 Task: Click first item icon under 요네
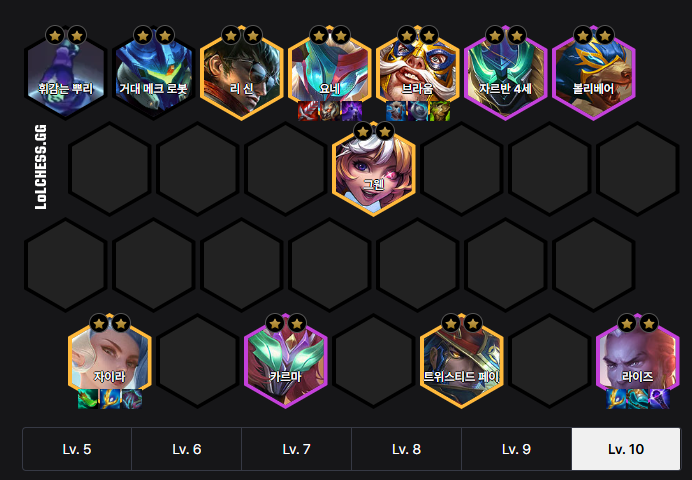(x=308, y=111)
